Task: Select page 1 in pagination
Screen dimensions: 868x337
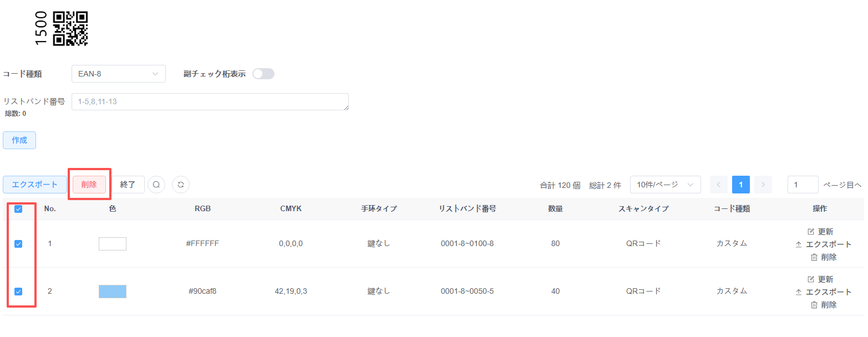Action: 740,185
